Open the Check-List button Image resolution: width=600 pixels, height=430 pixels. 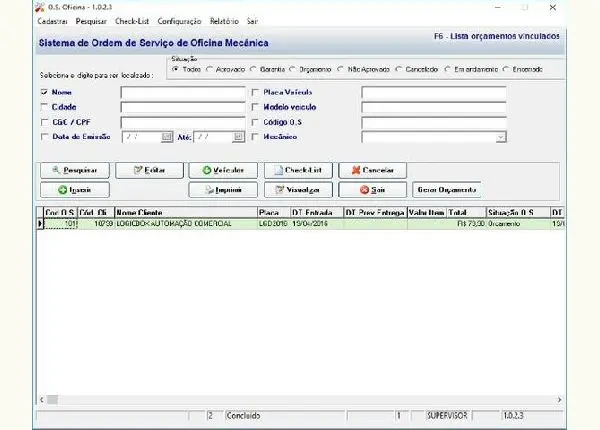tap(297, 170)
